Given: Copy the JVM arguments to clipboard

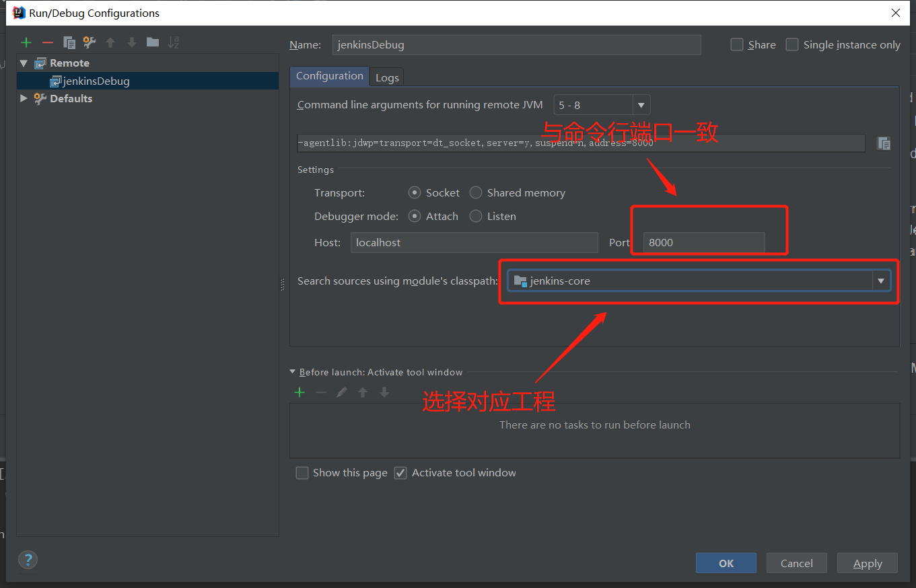Looking at the screenshot, I should 884,143.
